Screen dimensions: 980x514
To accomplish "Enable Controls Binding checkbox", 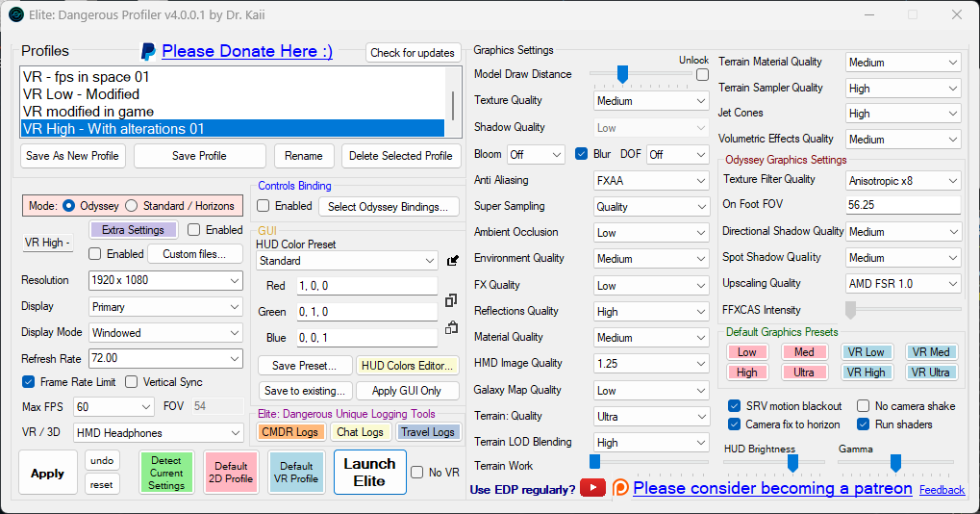I will point(264,206).
